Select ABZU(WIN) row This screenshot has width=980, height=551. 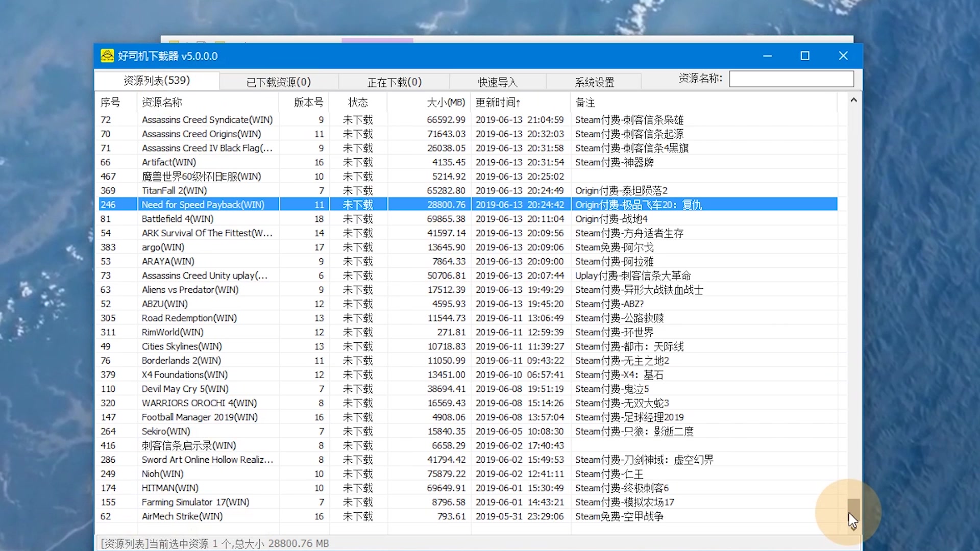click(468, 304)
